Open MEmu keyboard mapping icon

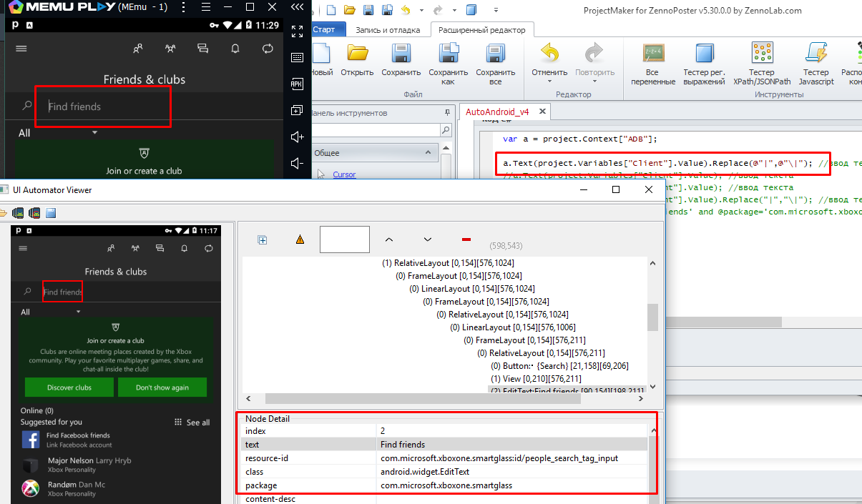(x=297, y=57)
